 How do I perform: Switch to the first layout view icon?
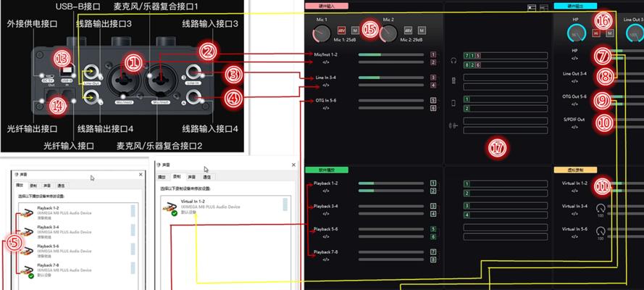coord(533,7)
